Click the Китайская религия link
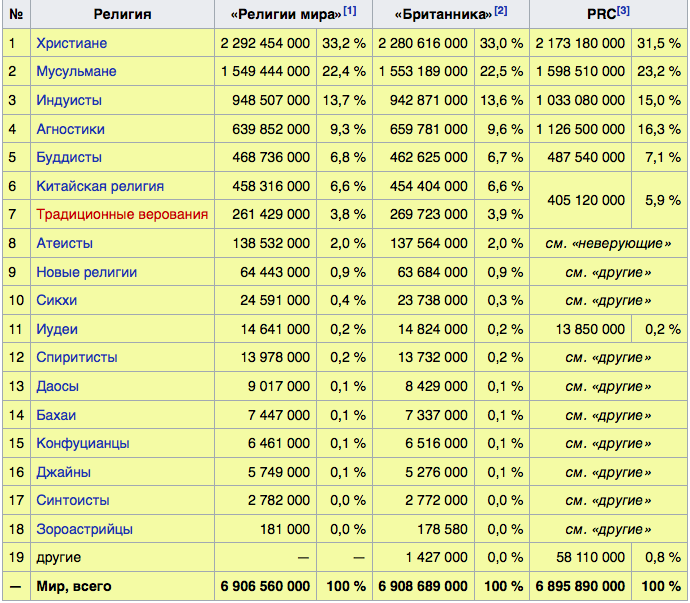Viewport: 690px width, 603px height. click(x=100, y=187)
